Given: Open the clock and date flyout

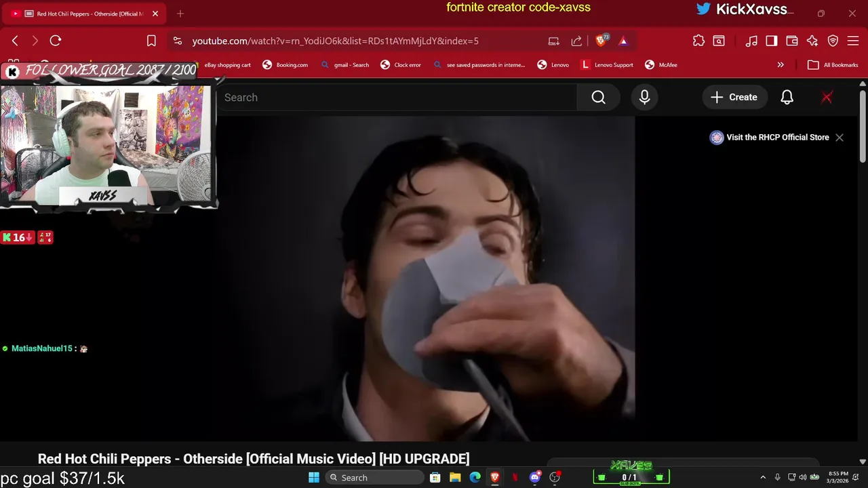Looking at the screenshot, I should tap(838, 478).
